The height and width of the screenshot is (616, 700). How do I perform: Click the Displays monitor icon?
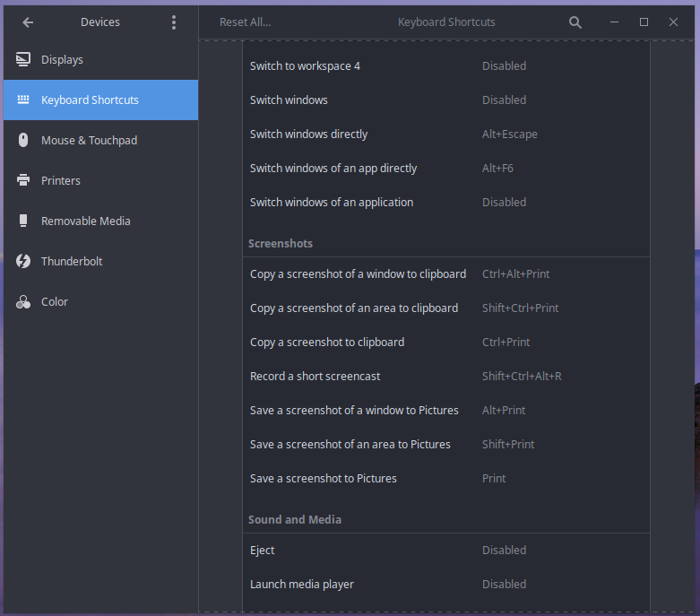pos(23,60)
